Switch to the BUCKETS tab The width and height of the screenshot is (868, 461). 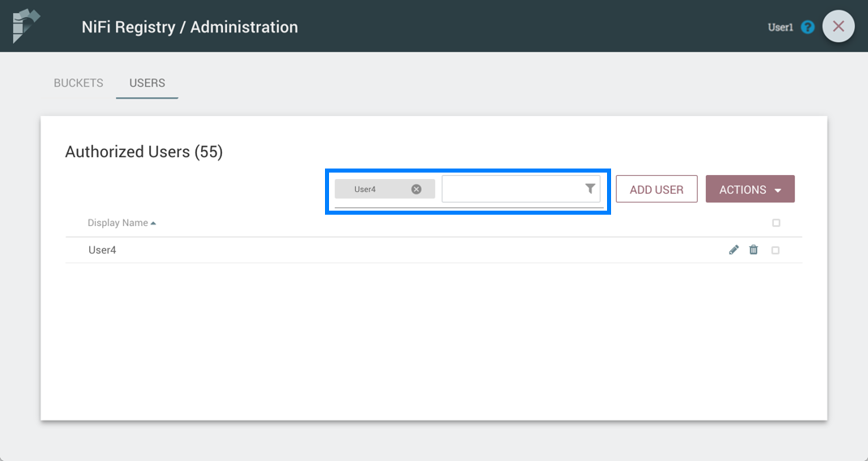point(79,83)
